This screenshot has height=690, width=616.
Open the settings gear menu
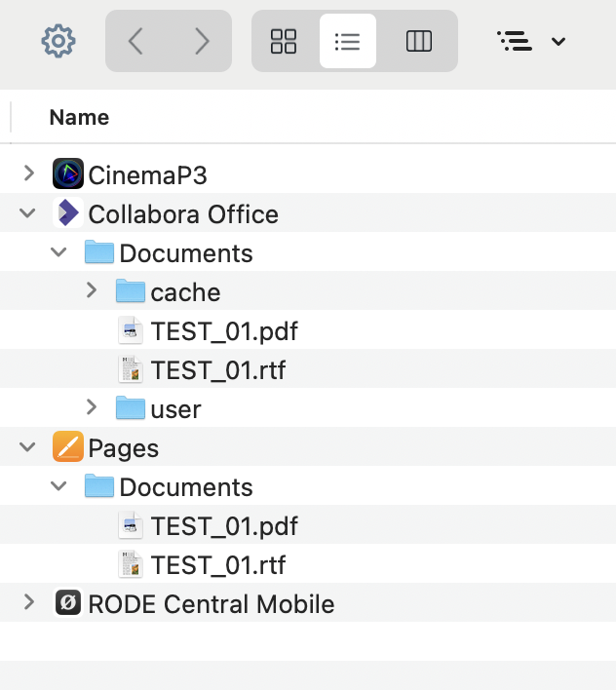pyautogui.click(x=58, y=41)
